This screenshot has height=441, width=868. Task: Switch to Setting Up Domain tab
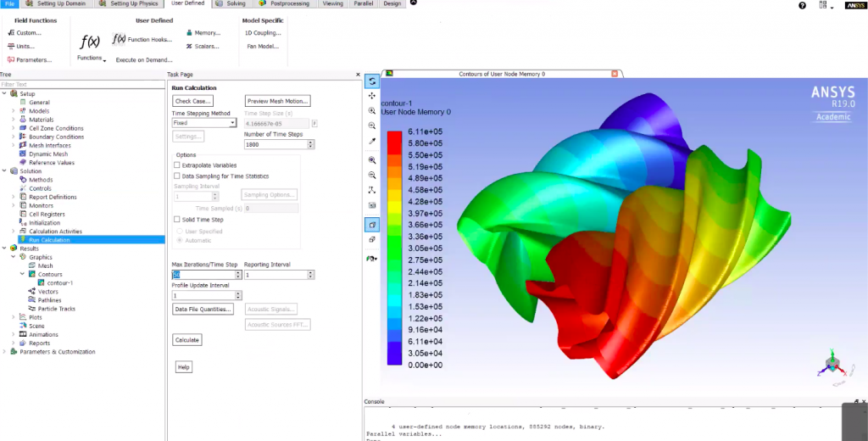57,3
